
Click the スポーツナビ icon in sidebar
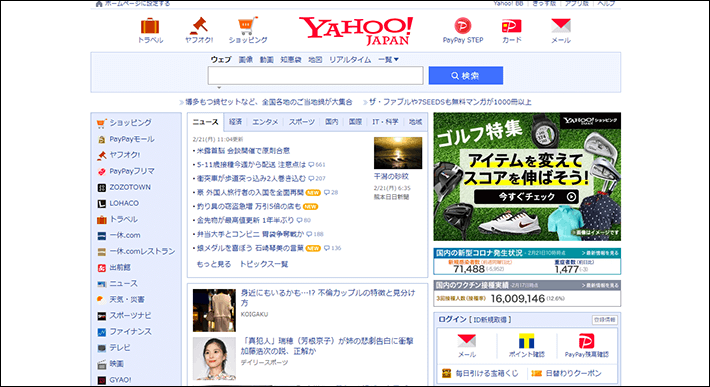coord(101,316)
